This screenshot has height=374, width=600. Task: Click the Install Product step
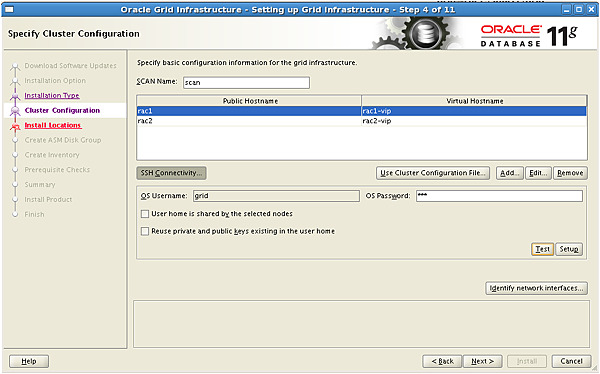[x=48, y=199]
